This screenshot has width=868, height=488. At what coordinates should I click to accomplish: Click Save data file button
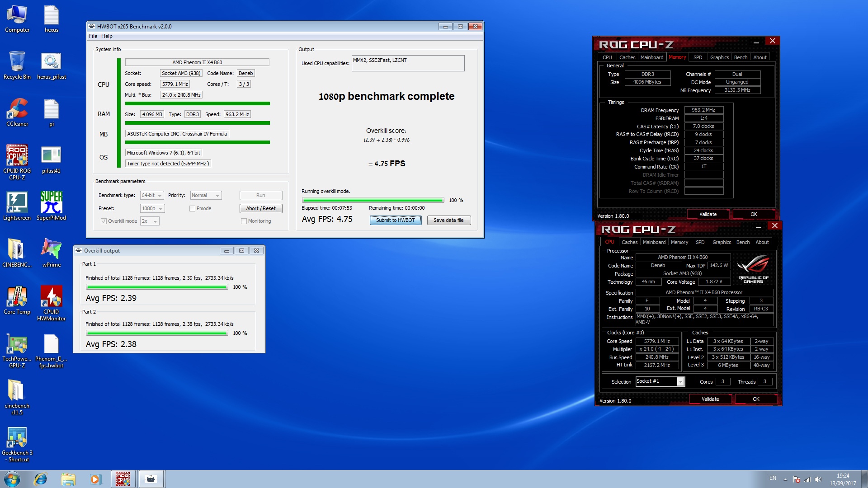(448, 220)
